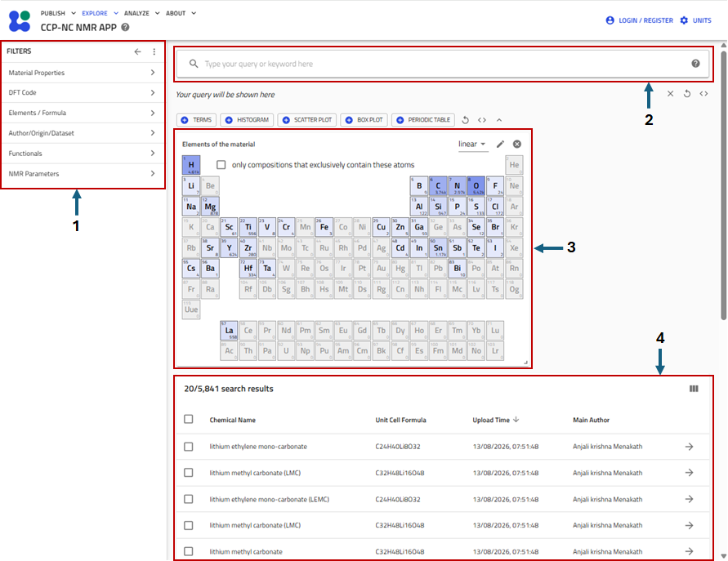Open the column chooser icon in search results
Image resolution: width=728 pixels, height=561 pixels.
click(694, 389)
